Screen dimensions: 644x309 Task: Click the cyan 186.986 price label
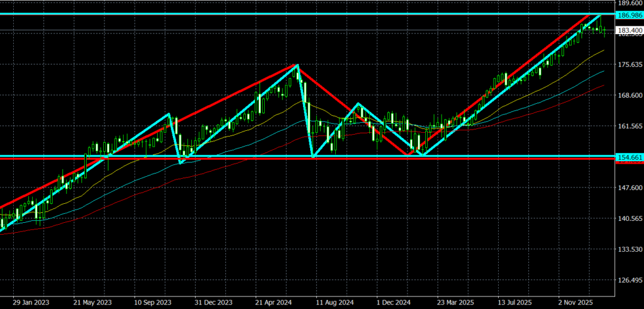click(x=629, y=14)
